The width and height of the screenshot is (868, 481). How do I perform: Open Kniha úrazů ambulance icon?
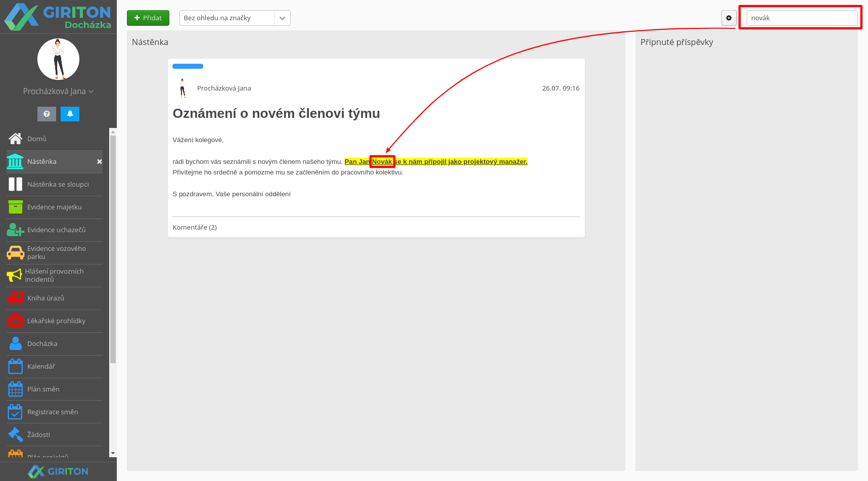pyautogui.click(x=15, y=298)
